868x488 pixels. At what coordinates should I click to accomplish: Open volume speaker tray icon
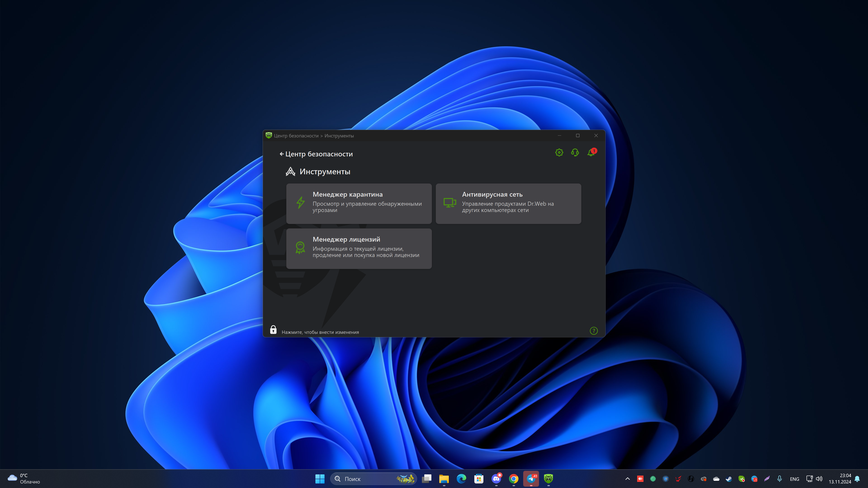(x=819, y=479)
